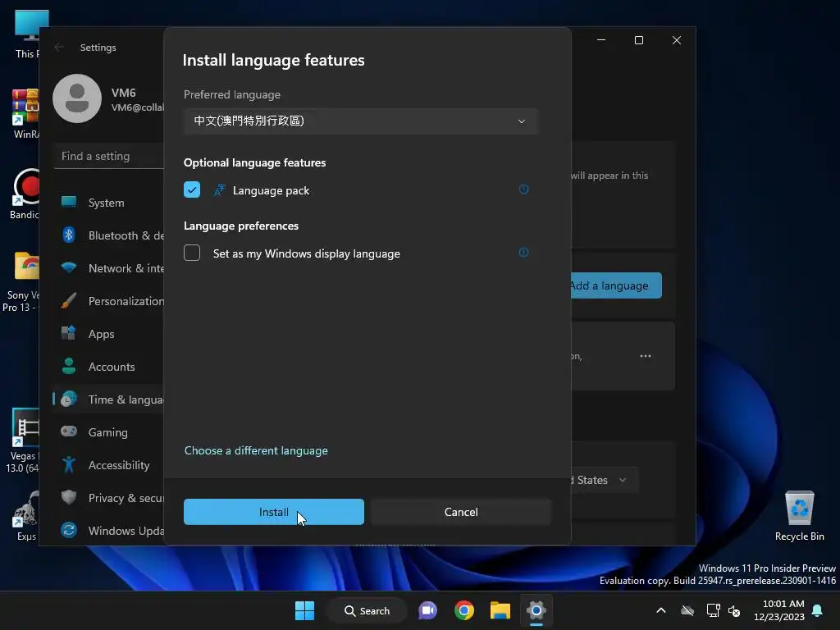Click the muted volume tray icon
This screenshot has height=630, width=840.
(734, 610)
